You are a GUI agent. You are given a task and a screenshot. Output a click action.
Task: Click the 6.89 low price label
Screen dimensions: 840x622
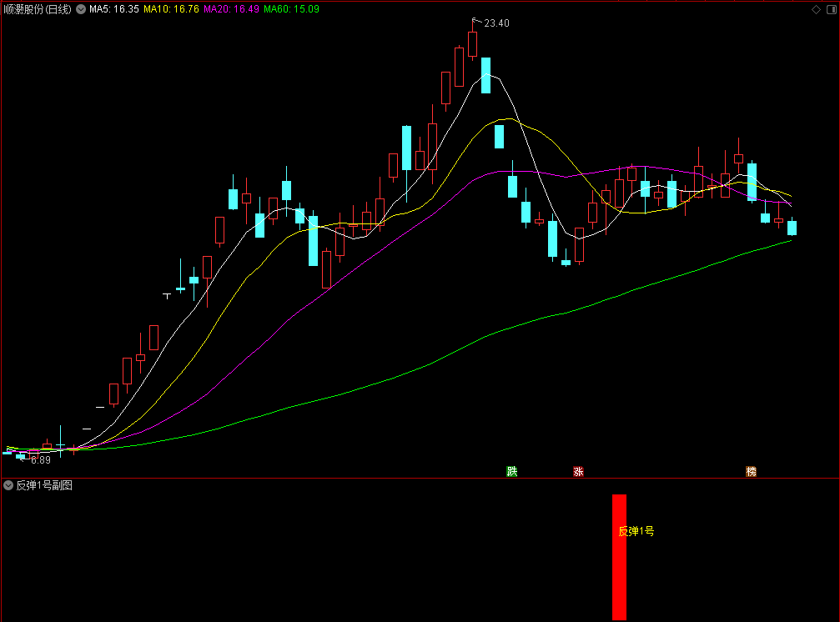[41, 459]
